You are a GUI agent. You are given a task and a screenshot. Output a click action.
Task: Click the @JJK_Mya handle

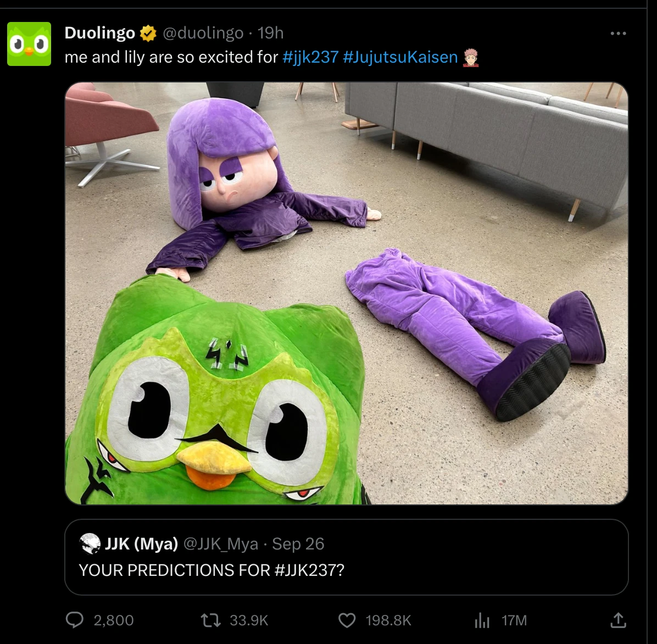pyautogui.click(x=220, y=544)
